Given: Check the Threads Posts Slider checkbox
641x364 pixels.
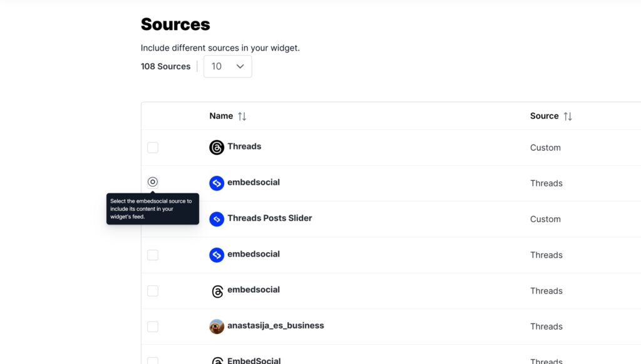Looking at the screenshot, I should coord(153,219).
